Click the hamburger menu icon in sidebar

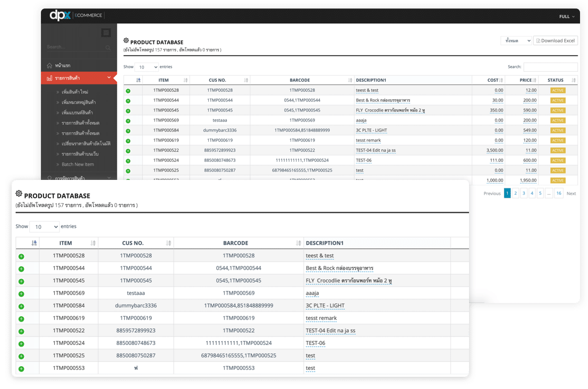point(106,33)
